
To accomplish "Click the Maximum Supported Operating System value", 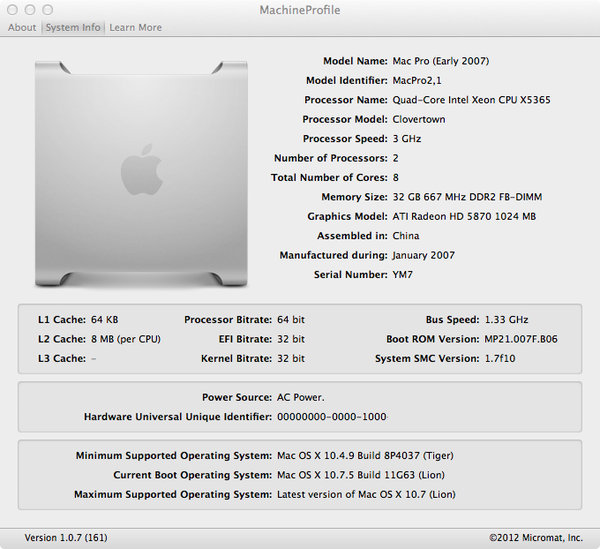I will [x=366, y=495].
